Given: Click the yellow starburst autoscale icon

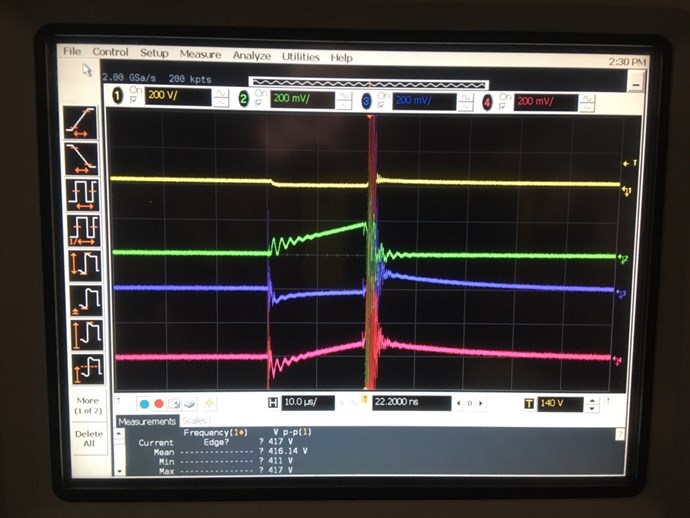Looking at the screenshot, I should point(209,403).
